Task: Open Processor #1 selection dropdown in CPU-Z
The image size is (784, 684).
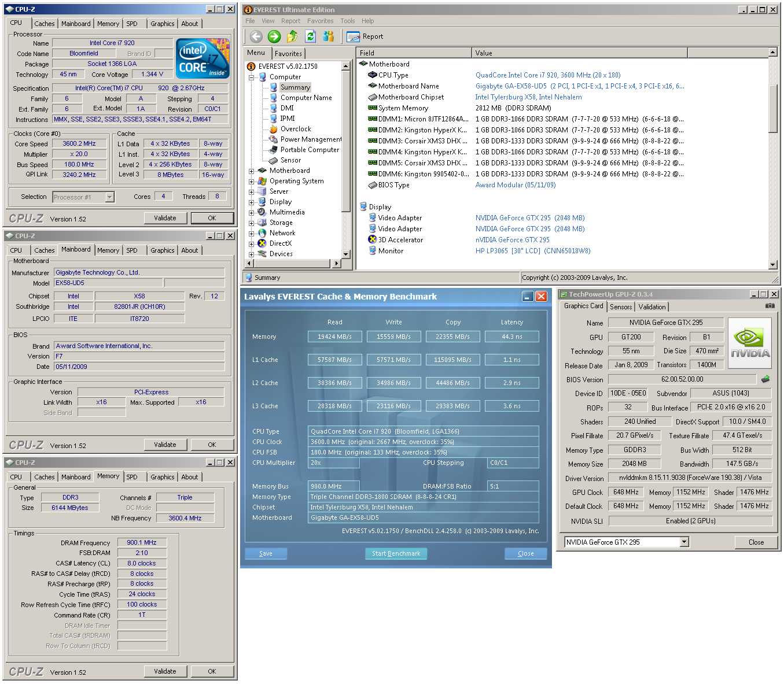Action: coord(109,197)
